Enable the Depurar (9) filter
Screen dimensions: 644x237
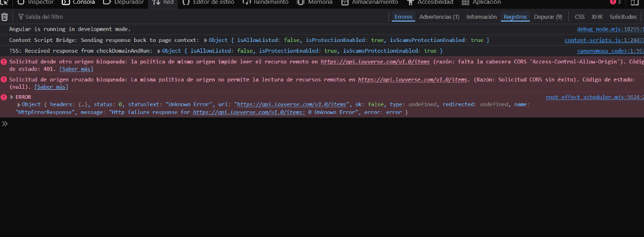click(548, 17)
